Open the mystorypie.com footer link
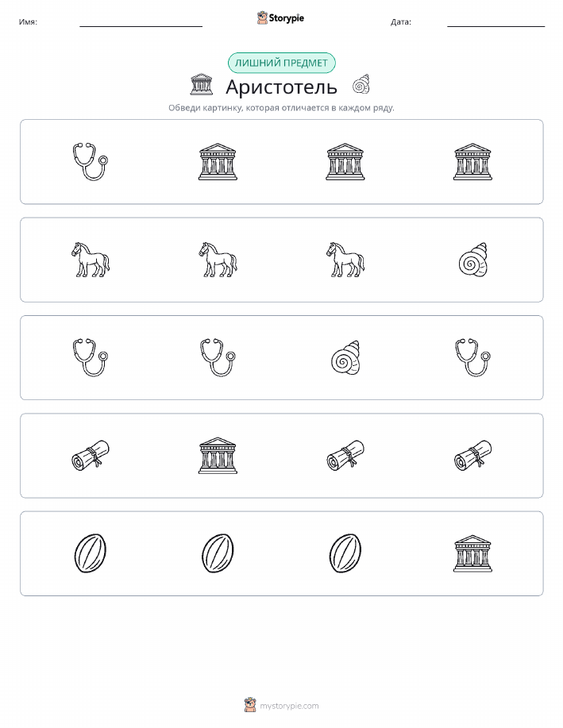The width and height of the screenshot is (563, 728). [x=281, y=705]
